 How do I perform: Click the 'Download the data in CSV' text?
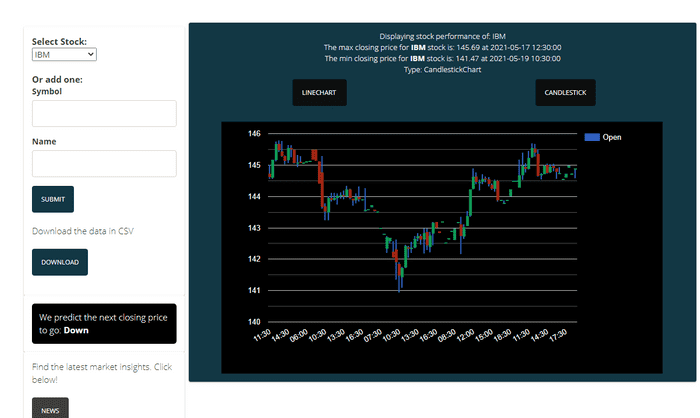(83, 231)
